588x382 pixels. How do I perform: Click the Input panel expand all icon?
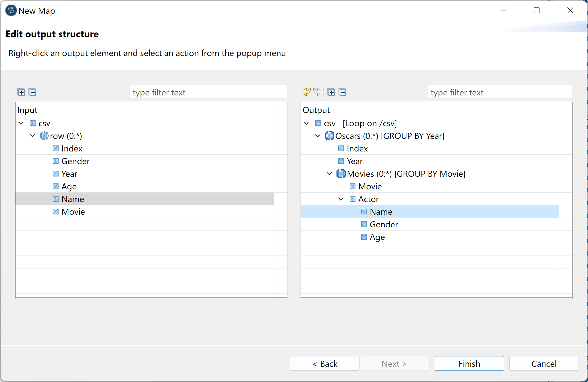click(x=21, y=92)
